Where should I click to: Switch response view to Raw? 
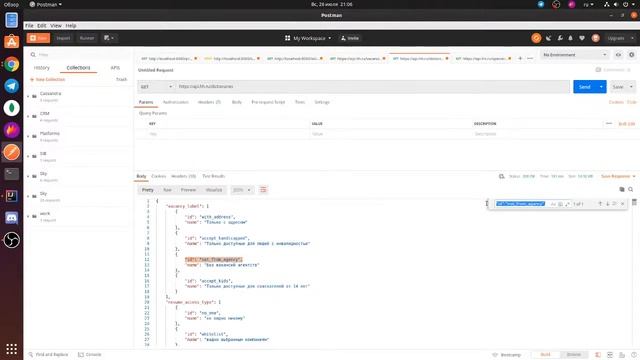167,190
